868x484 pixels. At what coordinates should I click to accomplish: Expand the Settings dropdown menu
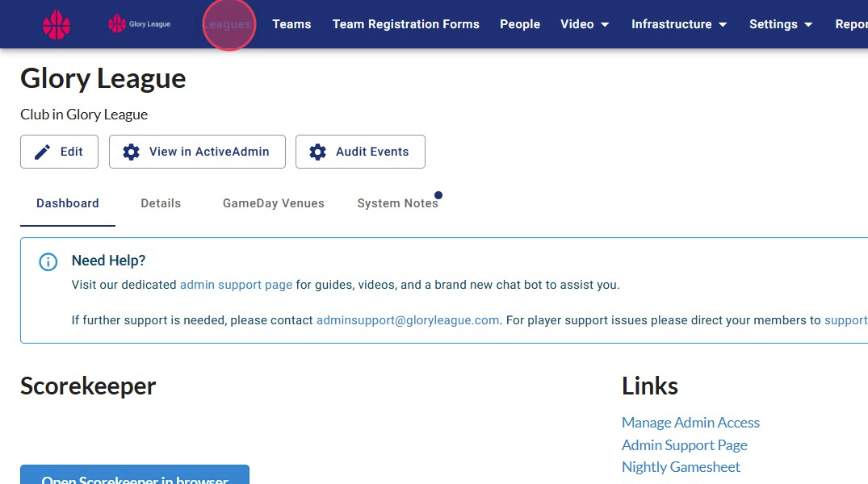(781, 24)
